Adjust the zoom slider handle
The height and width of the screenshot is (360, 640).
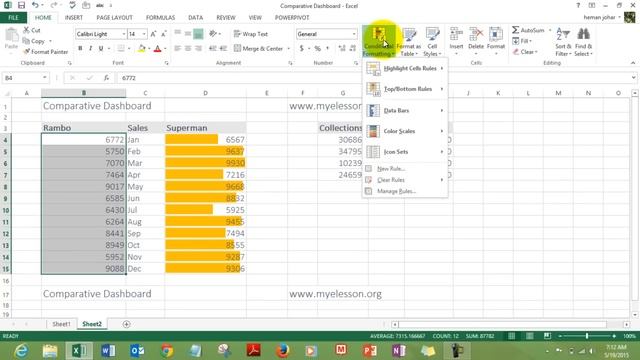pyautogui.click(x=587, y=336)
